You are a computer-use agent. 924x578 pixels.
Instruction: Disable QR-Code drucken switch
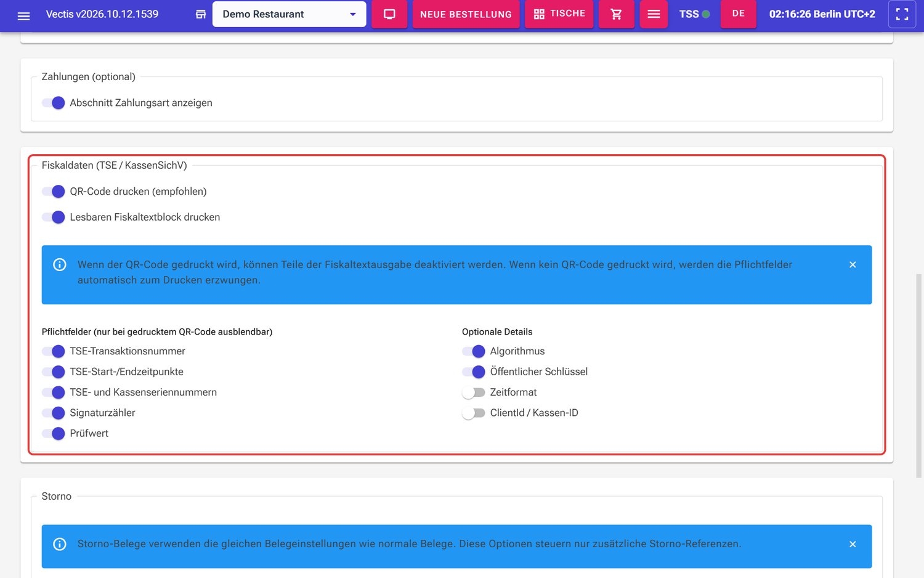54,192
